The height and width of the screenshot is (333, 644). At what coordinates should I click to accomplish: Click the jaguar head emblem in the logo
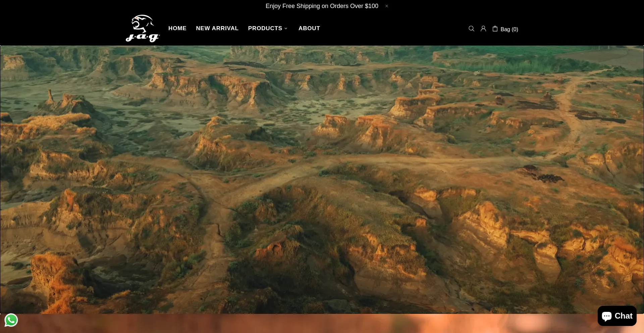tap(143, 23)
